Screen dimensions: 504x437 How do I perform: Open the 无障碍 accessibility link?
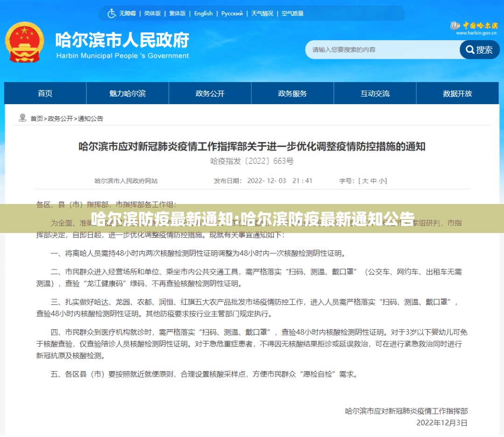127,14
